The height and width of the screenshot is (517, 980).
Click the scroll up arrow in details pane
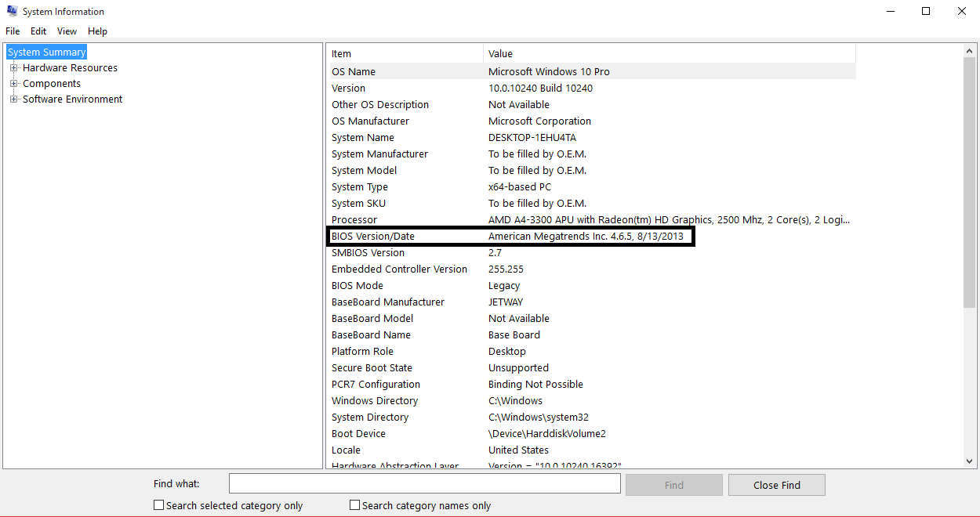pyautogui.click(x=970, y=51)
